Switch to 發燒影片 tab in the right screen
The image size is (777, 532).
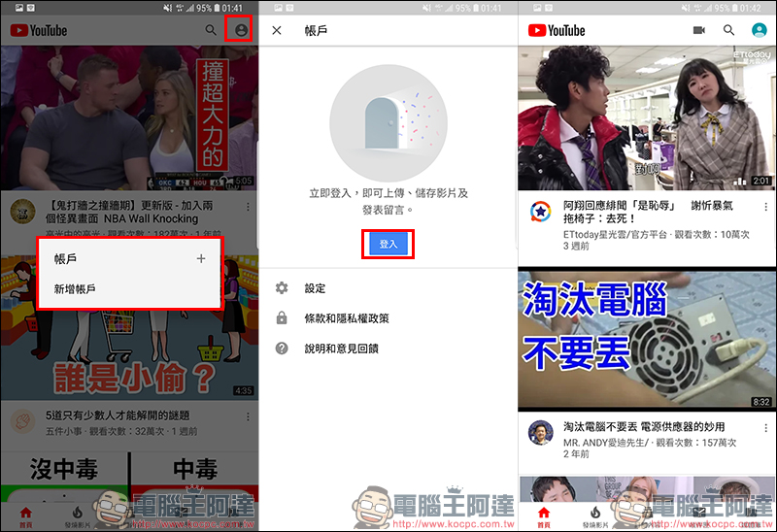[x=594, y=515]
